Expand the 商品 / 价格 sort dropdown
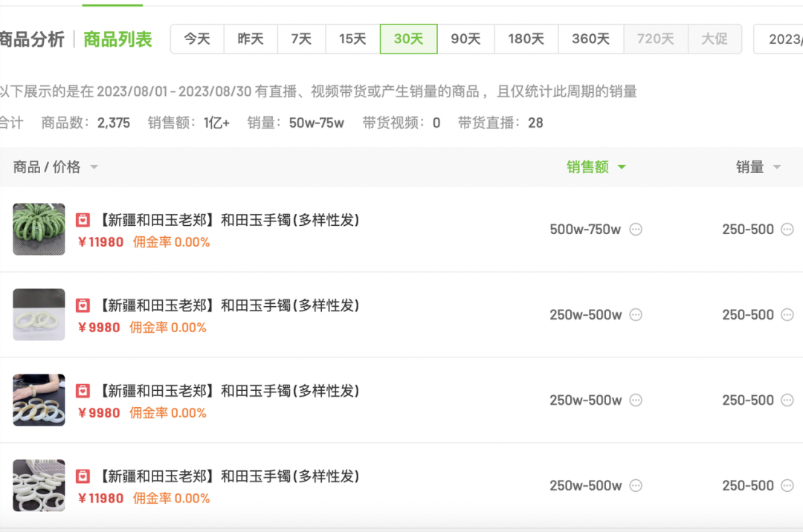 point(94,167)
